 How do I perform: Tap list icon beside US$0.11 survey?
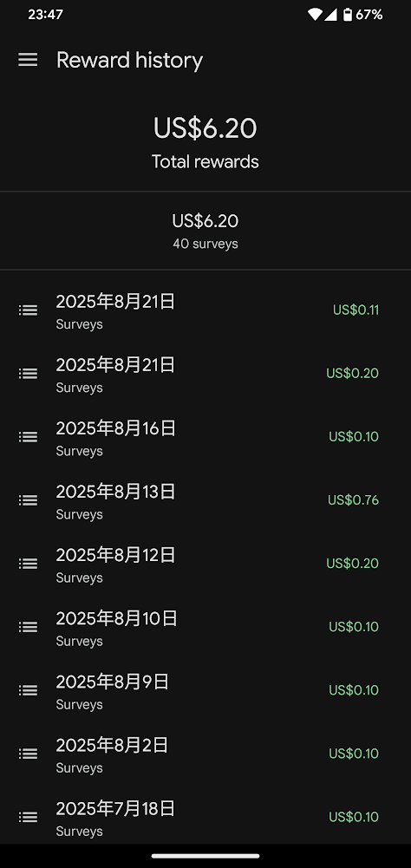point(29,310)
